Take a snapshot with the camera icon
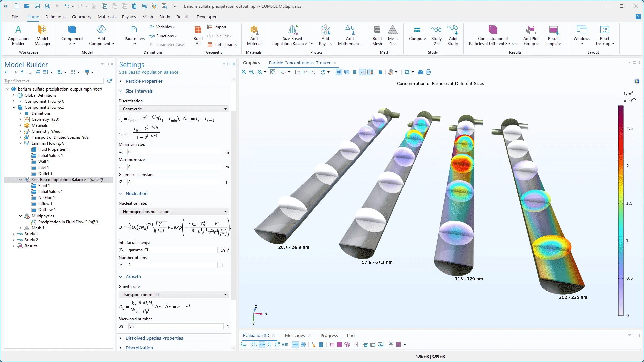The image size is (644, 362). click(x=420, y=72)
